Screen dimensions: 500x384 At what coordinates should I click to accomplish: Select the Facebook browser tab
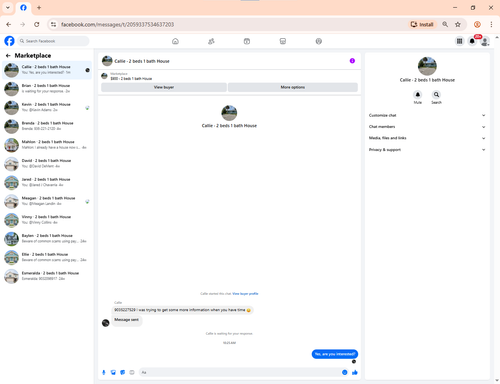tap(23, 8)
